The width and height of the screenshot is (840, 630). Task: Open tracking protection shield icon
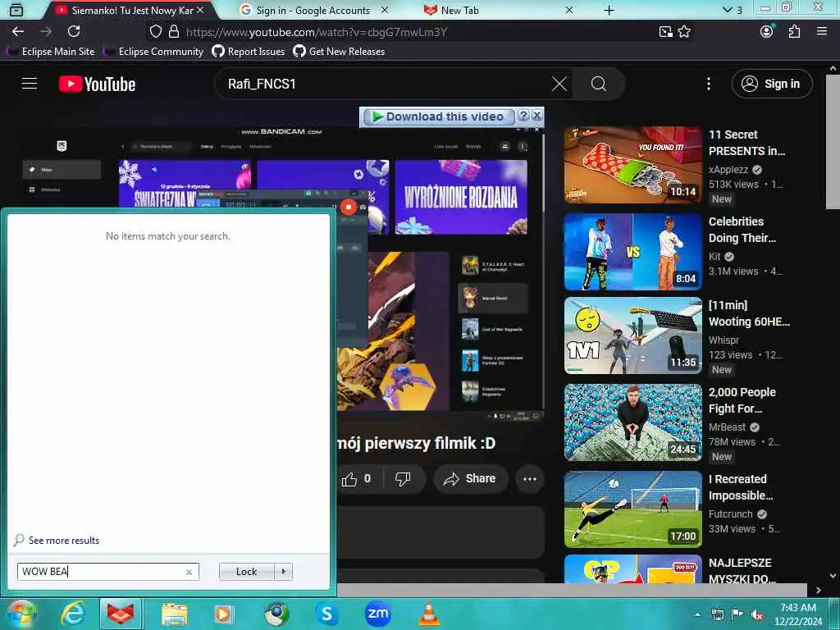click(155, 32)
